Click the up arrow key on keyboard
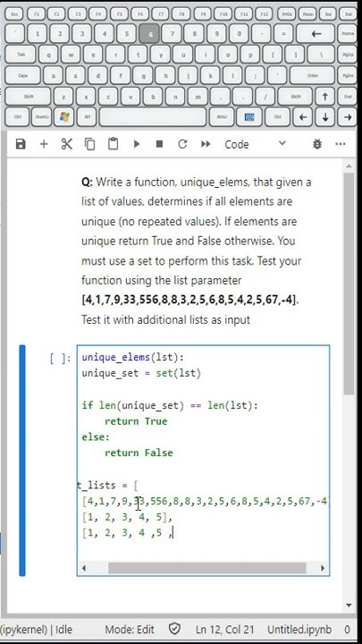The height and width of the screenshot is (644, 362). click(325, 97)
